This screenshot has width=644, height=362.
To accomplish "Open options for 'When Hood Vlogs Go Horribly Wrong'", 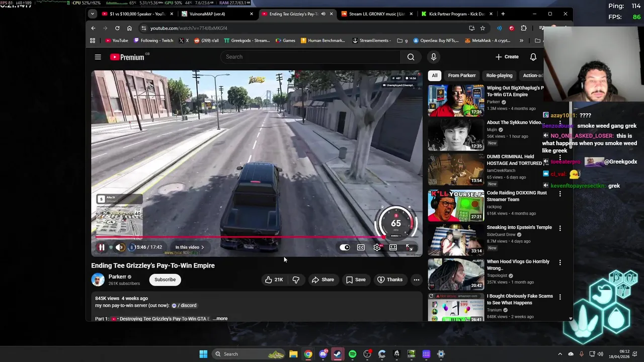I will (560, 262).
